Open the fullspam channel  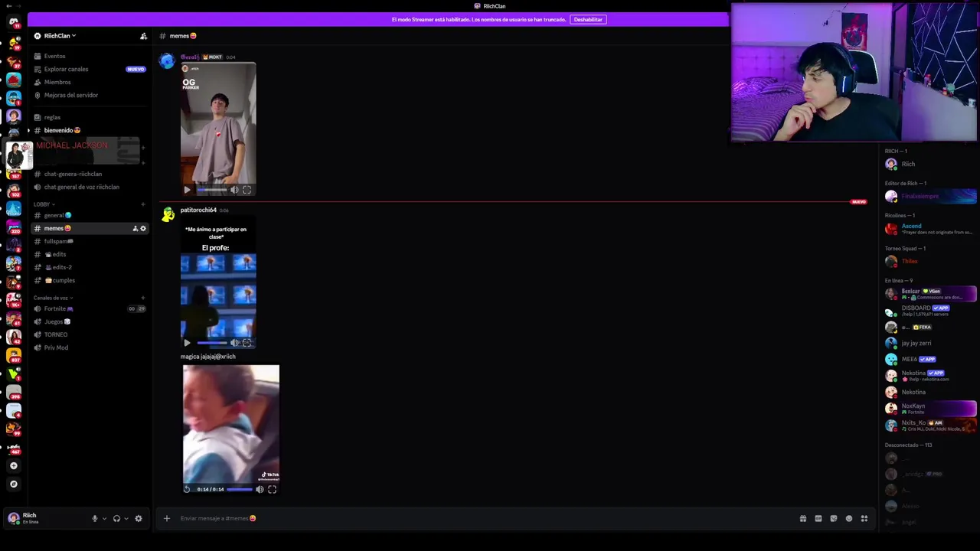click(58, 241)
